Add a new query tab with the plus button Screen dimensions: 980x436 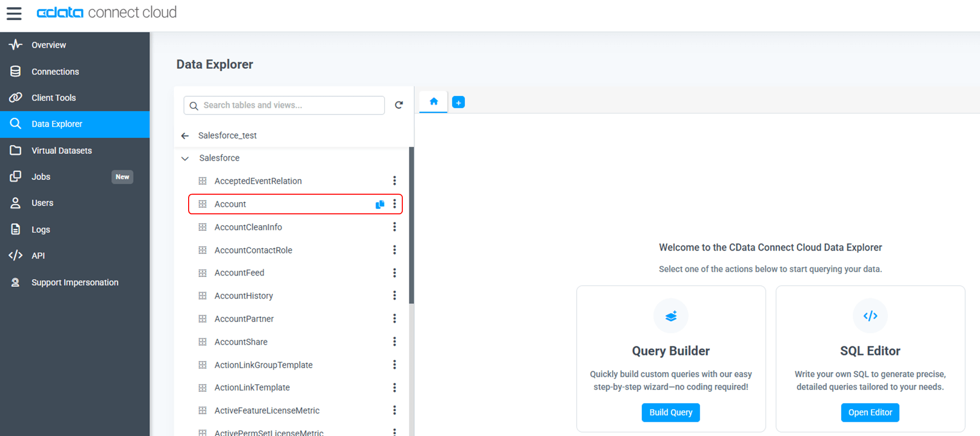point(458,102)
